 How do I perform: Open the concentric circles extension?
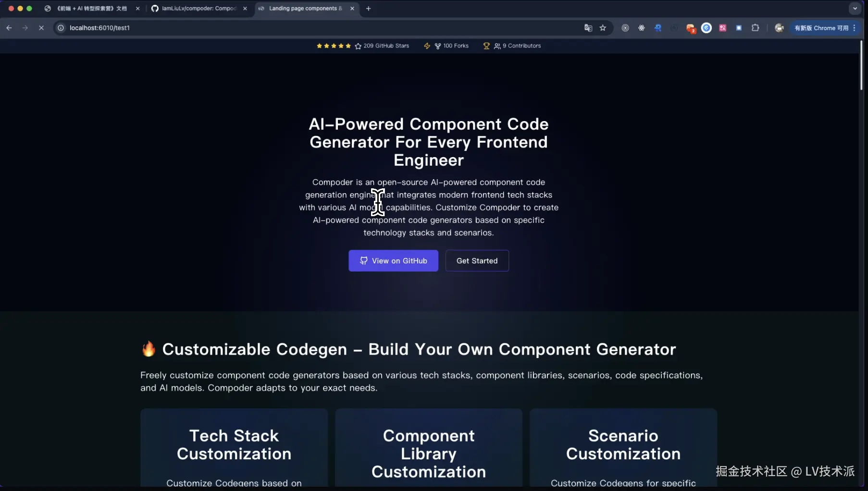click(x=625, y=28)
